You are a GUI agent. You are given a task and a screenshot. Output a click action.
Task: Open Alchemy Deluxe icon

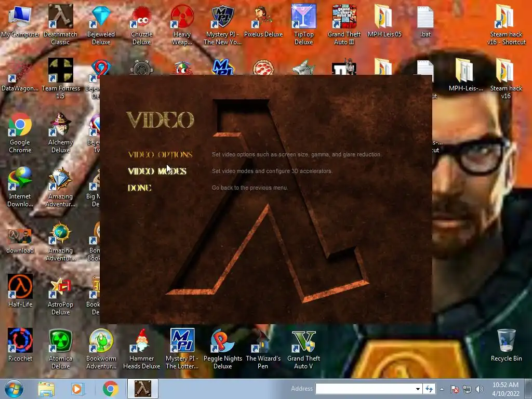pyautogui.click(x=60, y=132)
